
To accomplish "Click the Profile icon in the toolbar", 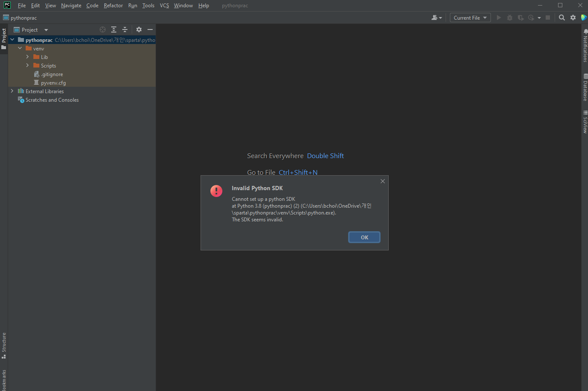I will pos(531,18).
